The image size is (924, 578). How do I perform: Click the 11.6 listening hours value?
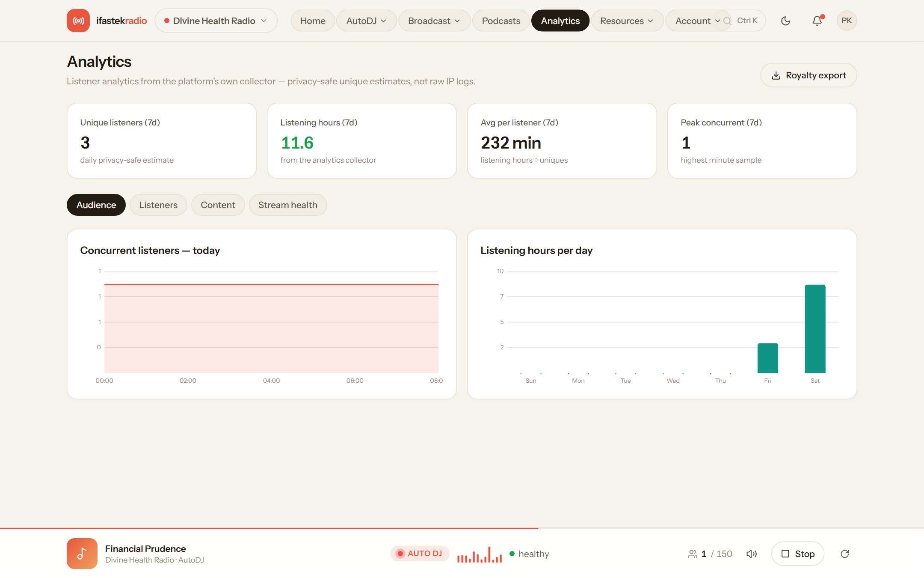[x=297, y=143]
